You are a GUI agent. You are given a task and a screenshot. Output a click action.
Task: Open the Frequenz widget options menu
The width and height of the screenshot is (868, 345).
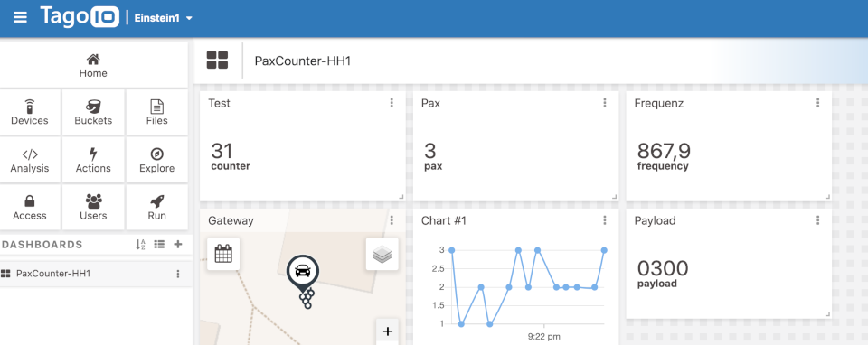[x=817, y=103]
